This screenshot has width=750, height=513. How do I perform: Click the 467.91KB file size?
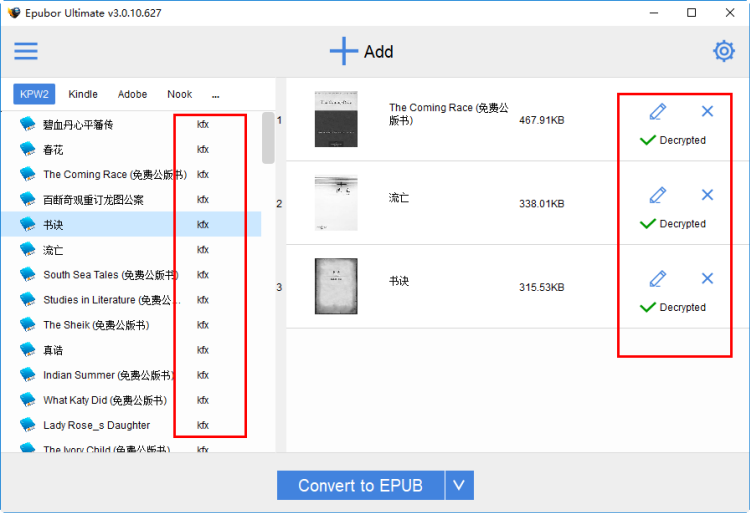tap(541, 120)
